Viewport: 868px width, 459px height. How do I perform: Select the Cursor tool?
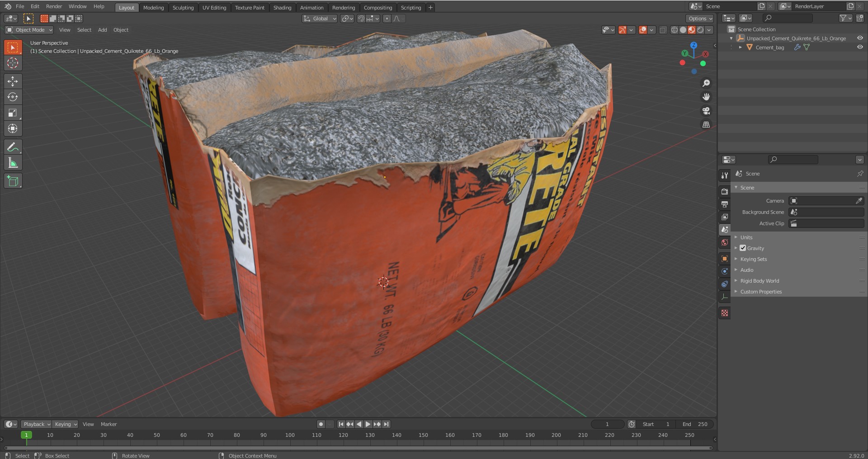(13, 63)
